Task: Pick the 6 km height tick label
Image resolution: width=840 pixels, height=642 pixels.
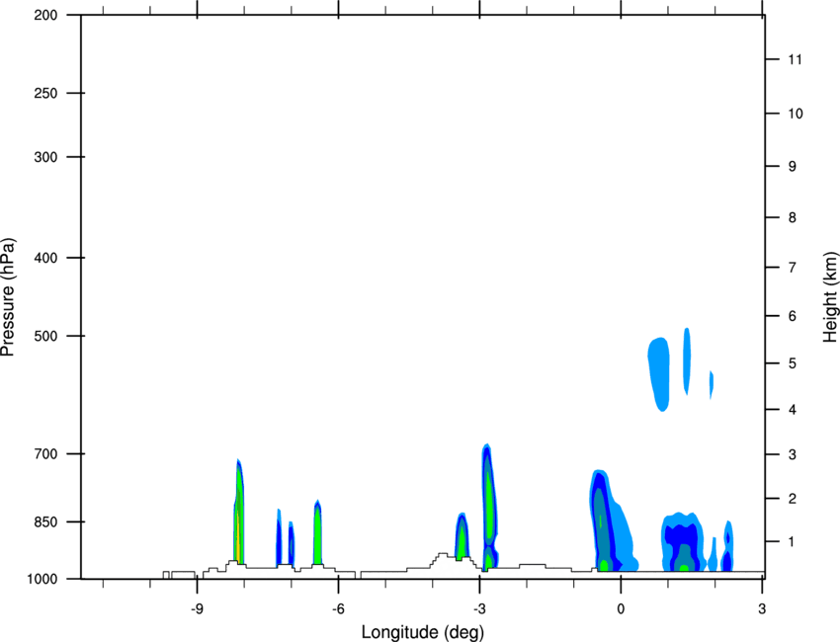Action: pyautogui.click(x=793, y=316)
